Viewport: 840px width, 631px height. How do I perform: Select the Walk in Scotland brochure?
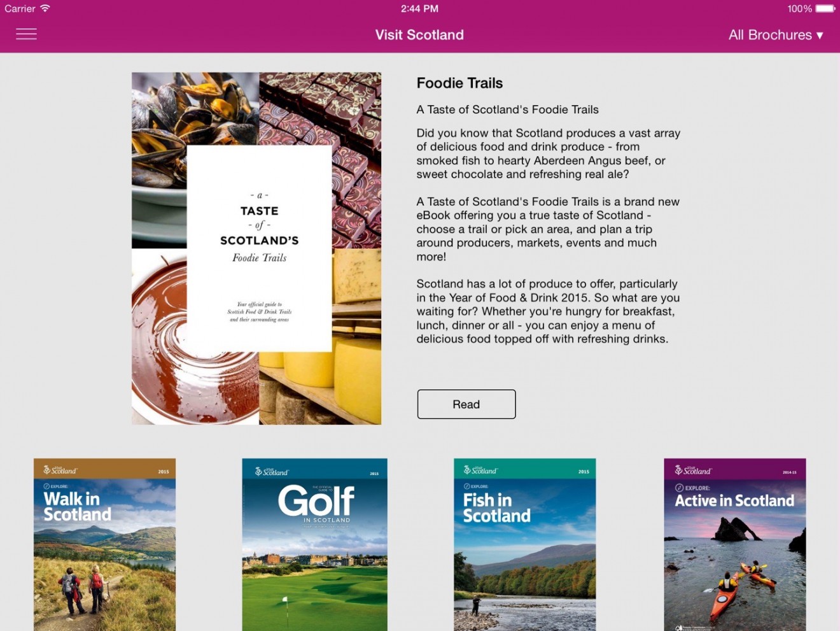(104, 544)
